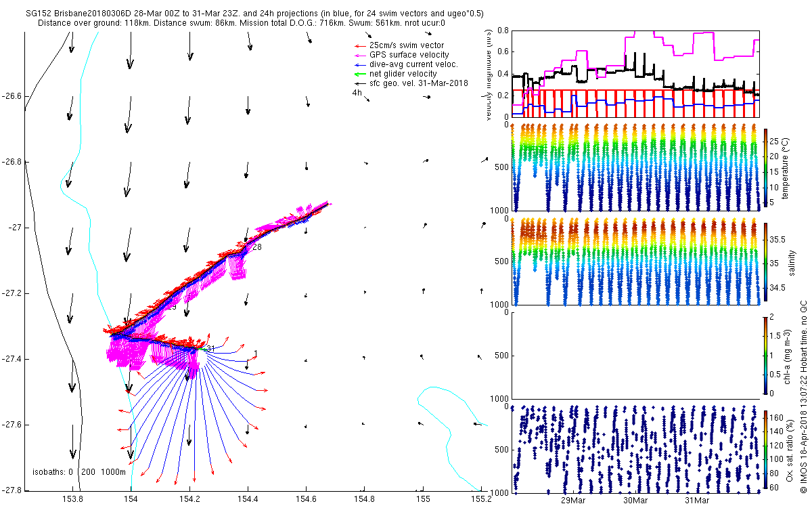This screenshot has height=508, width=812.
Task: Click the '154.4' longitude tick label
Action: click(248, 499)
